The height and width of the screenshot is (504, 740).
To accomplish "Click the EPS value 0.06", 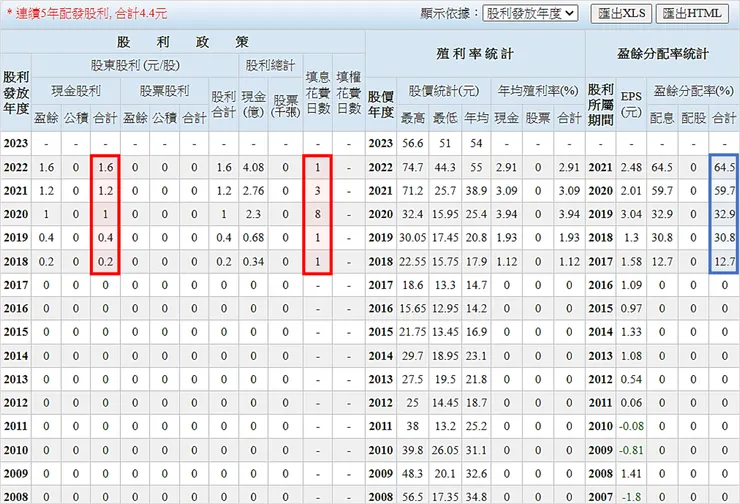I will [631, 403].
